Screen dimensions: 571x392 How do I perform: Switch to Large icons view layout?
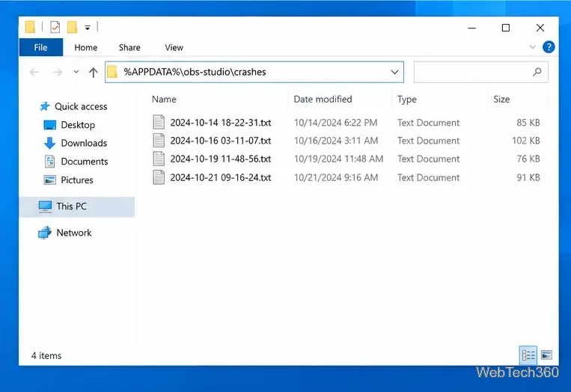[x=546, y=355]
